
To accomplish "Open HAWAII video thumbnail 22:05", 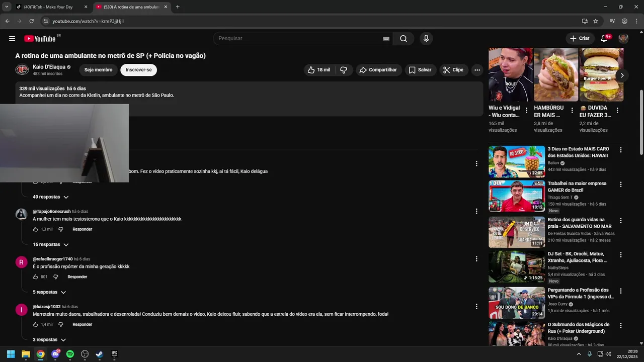I will [x=517, y=162].
